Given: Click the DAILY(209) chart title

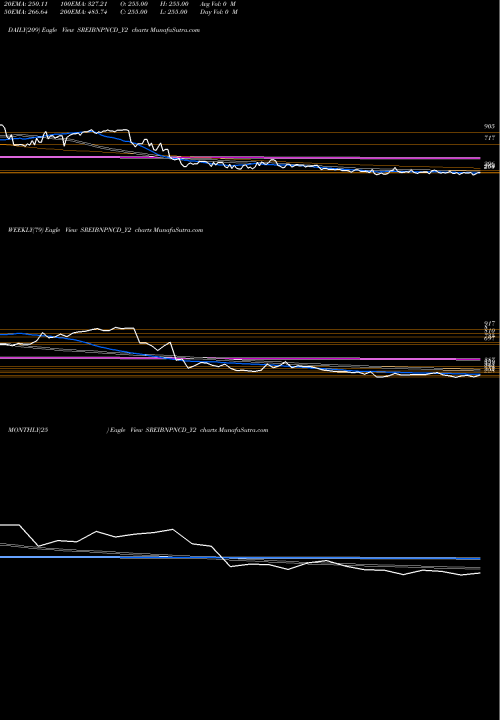Looking at the screenshot, I should (104, 30).
